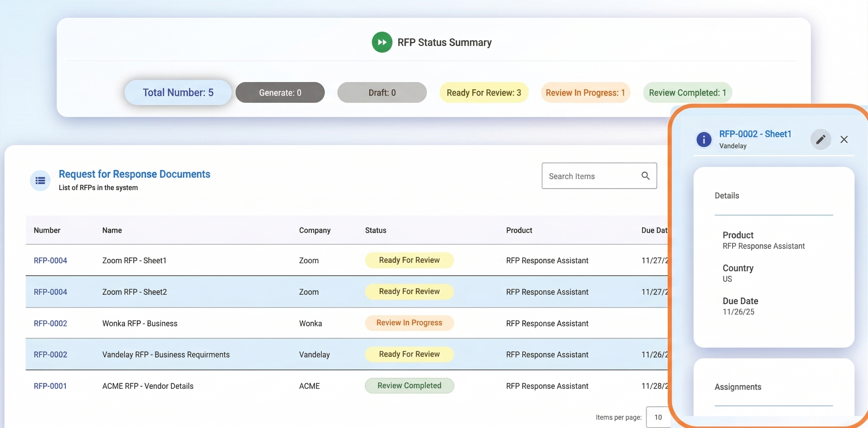Select ACME RFP - Vendor Details cell

pyautogui.click(x=148, y=386)
